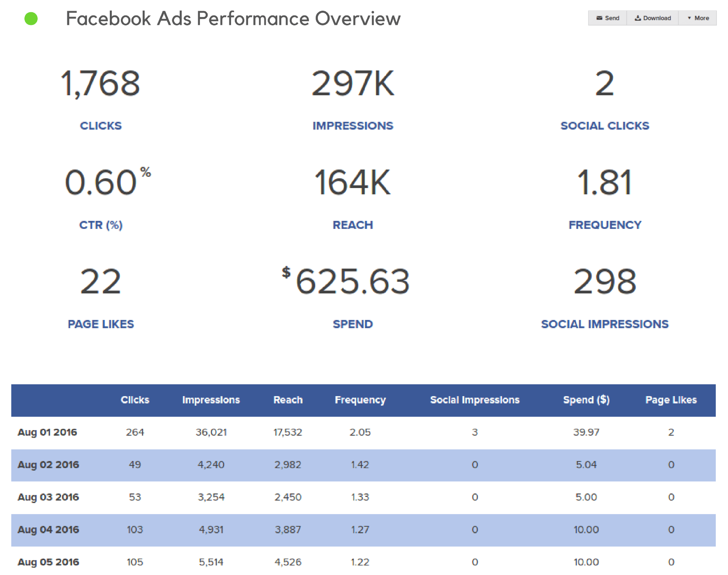Click the Social Impressions metric label

coord(604,324)
